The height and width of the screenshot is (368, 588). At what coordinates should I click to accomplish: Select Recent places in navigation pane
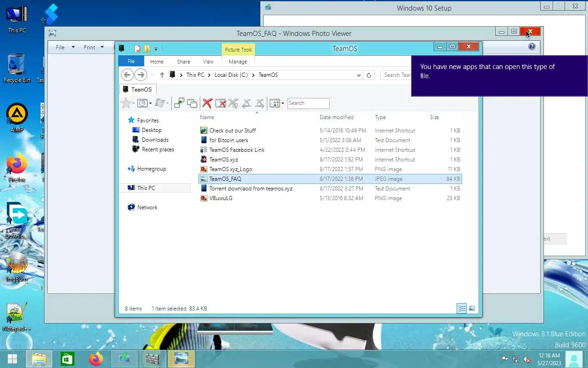(158, 149)
